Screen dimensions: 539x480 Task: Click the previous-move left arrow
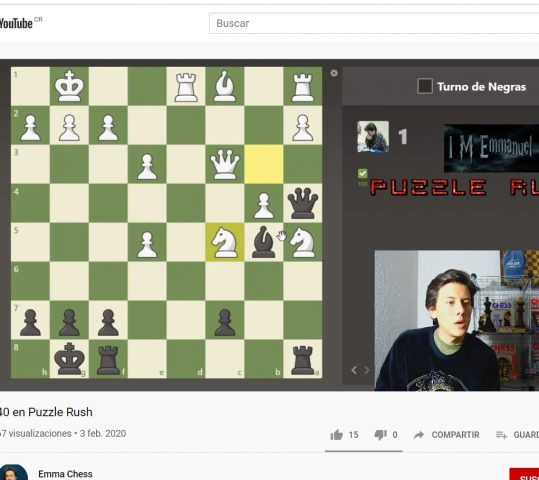tap(354, 370)
